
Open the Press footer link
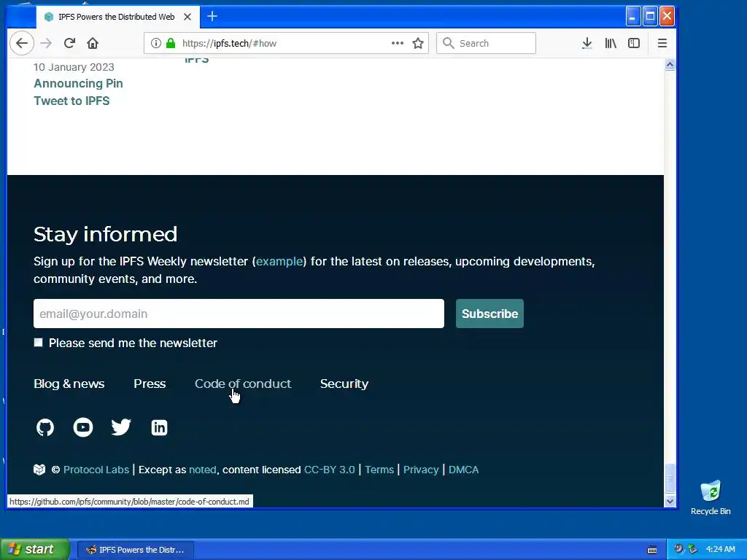150,384
